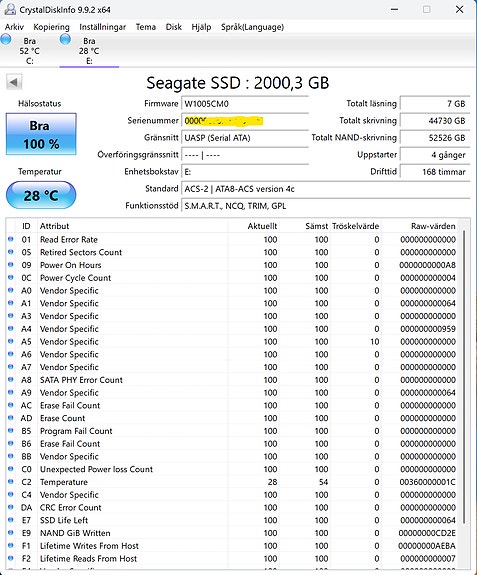
Task: Click the CrystalDiskInfo app icon in title bar
Action: [10, 10]
